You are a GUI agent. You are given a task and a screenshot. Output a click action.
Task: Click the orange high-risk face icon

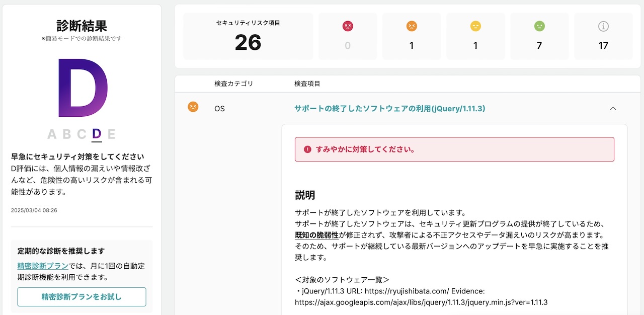click(412, 26)
